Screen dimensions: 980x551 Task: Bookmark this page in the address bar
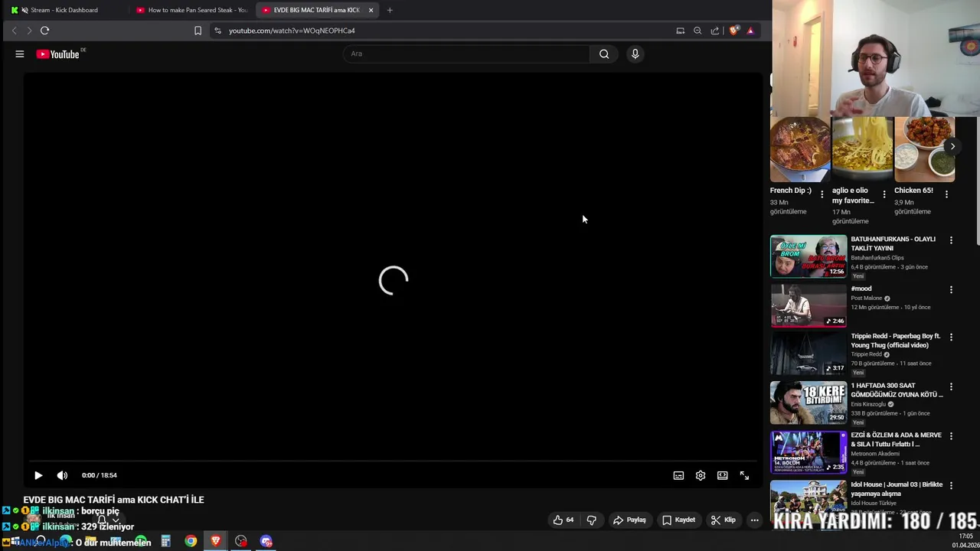198,31
